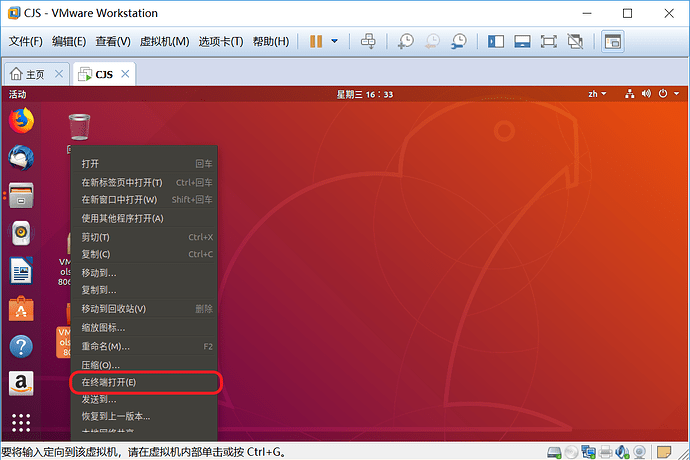Open the zh input language dropdown
This screenshot has height=460, width=690.
pyautogui.click(x=597, y=94)
